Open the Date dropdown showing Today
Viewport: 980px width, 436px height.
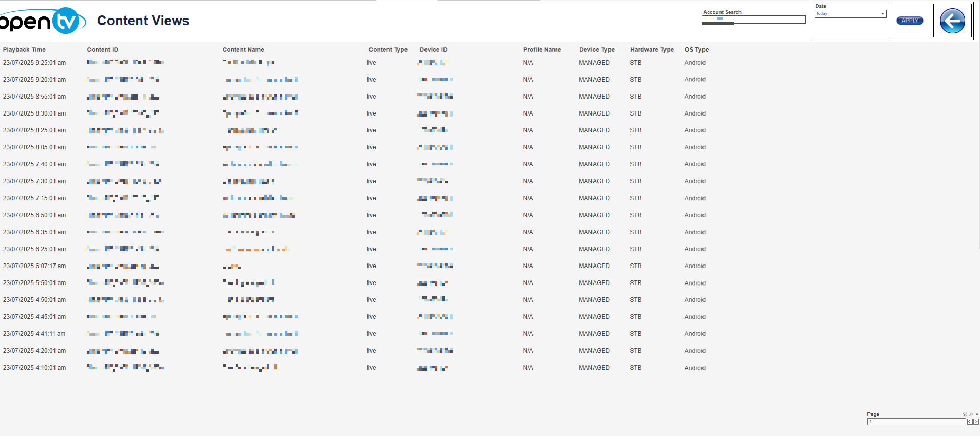tap(850, 14)
